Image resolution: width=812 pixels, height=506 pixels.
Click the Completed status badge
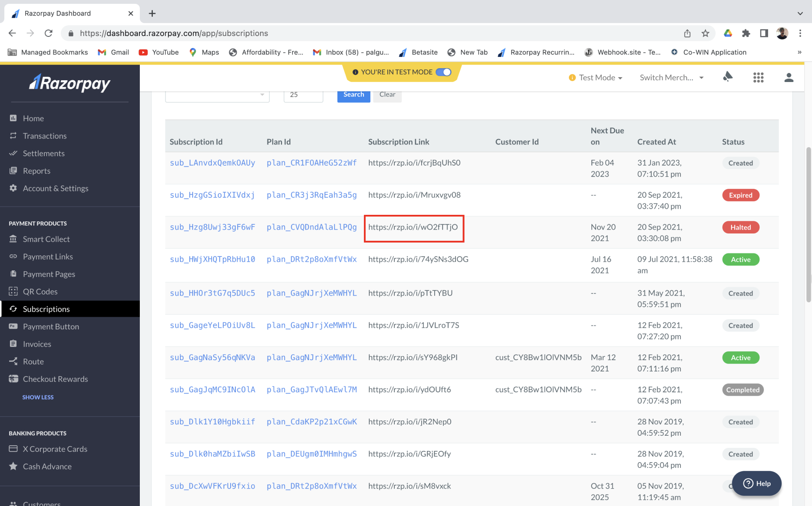click(x=743, y=389)
